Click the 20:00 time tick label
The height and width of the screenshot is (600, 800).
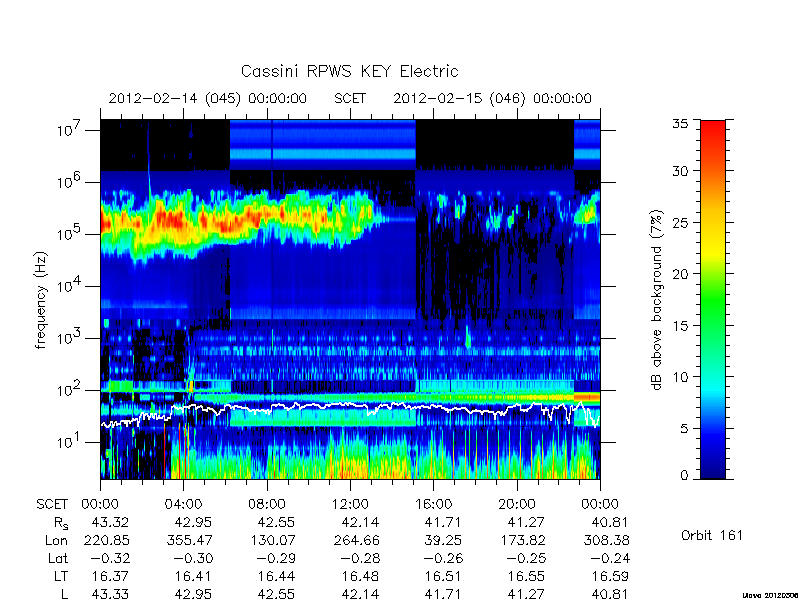(517, 504)
